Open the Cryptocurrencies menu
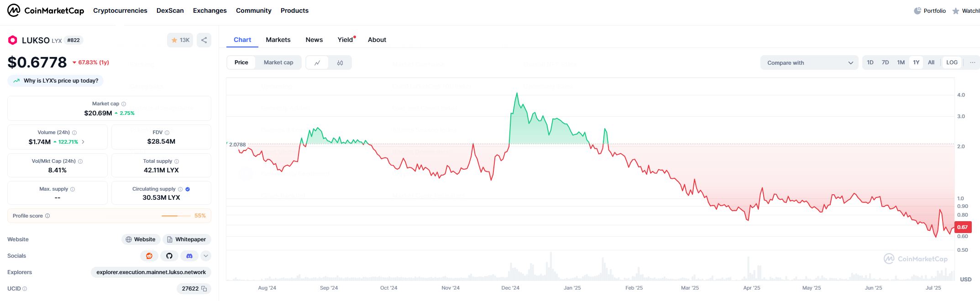 [x=120, y=10]
